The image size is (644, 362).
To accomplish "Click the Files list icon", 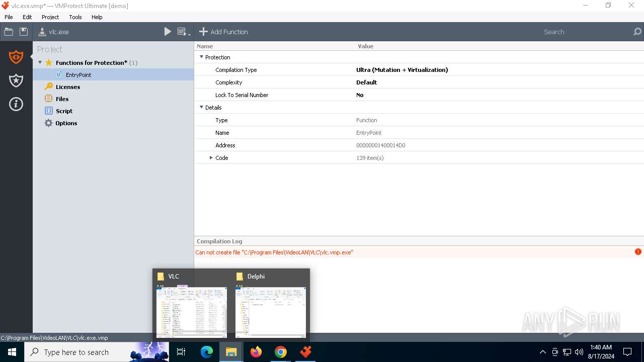I will pos(48,99).
